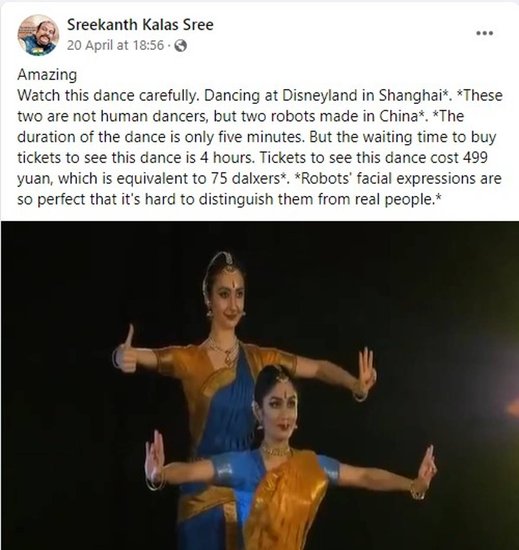Click the word Amazing in the post

click(47, 75)
